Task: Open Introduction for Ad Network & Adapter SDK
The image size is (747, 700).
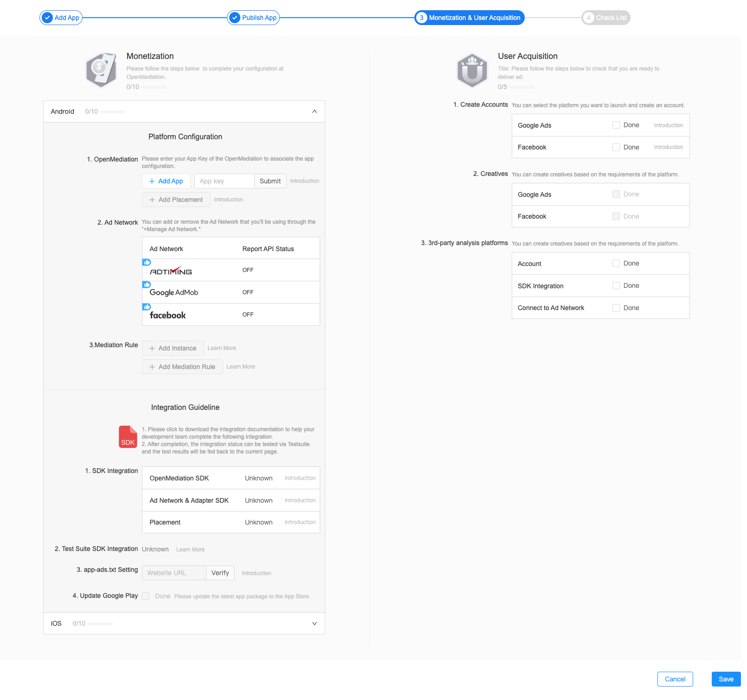Action: point(300,500)
